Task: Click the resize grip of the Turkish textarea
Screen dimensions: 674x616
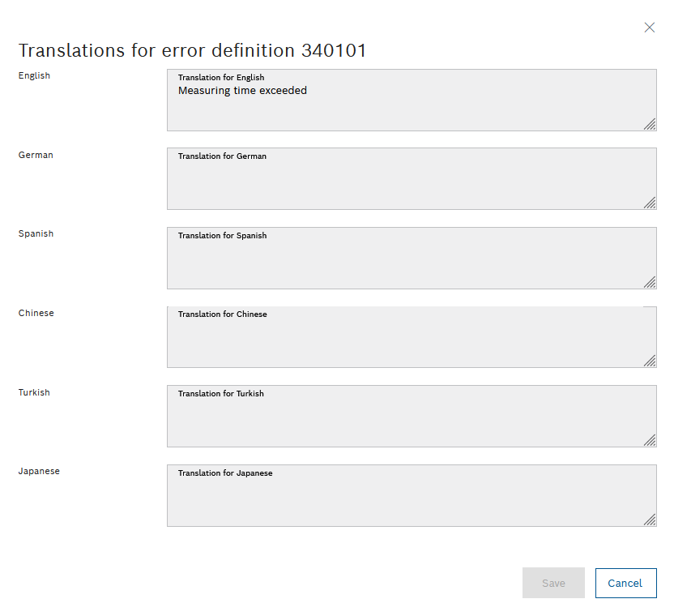Action: tap(650, 441)
